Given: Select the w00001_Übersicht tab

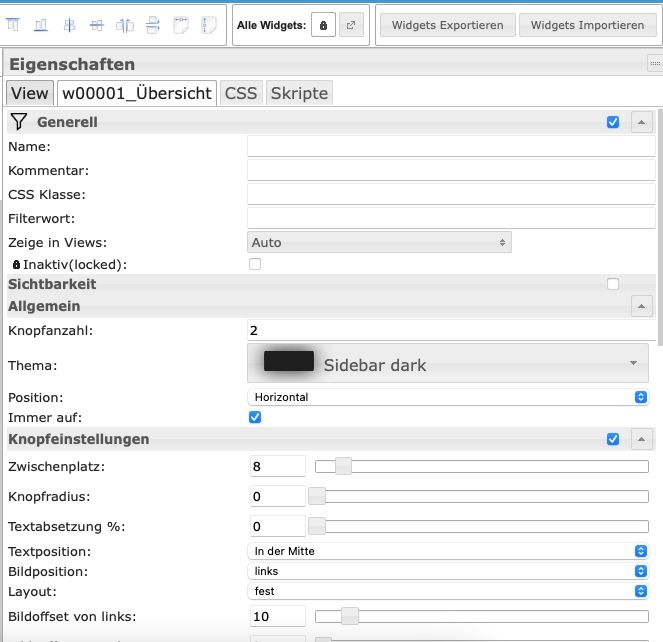Looking at the screenshot, I should (137, 93).
